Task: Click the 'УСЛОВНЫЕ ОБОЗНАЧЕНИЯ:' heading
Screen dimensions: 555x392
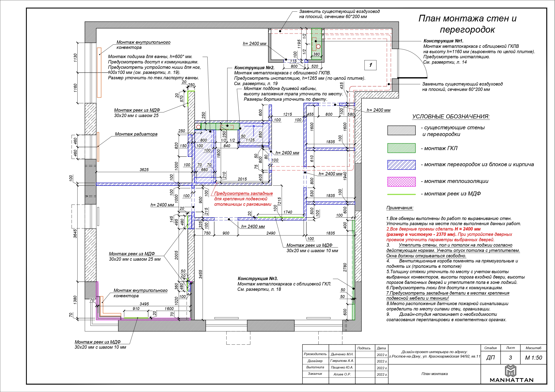Action: tap(451, 116)
